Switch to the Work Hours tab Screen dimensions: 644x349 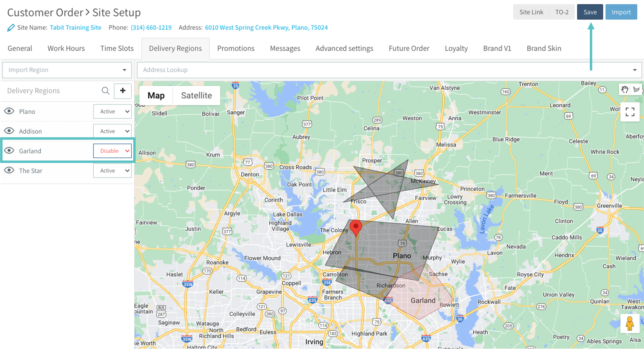tap(66, 48)
